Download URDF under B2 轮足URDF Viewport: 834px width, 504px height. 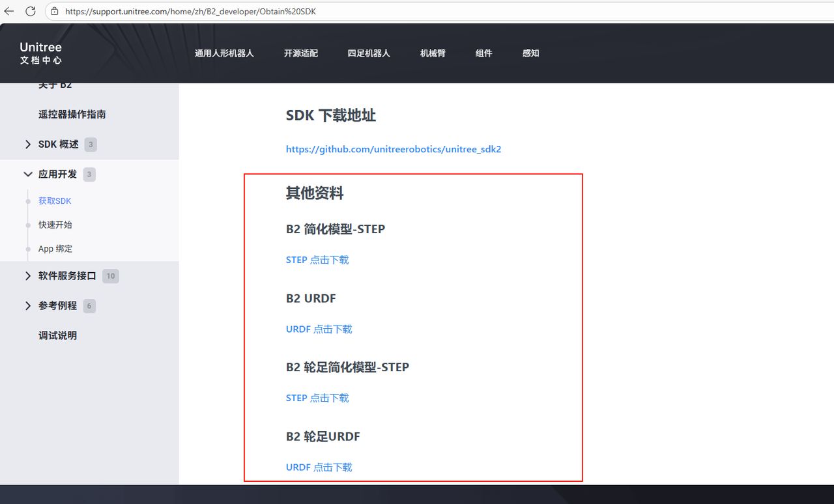click(319, 468)
